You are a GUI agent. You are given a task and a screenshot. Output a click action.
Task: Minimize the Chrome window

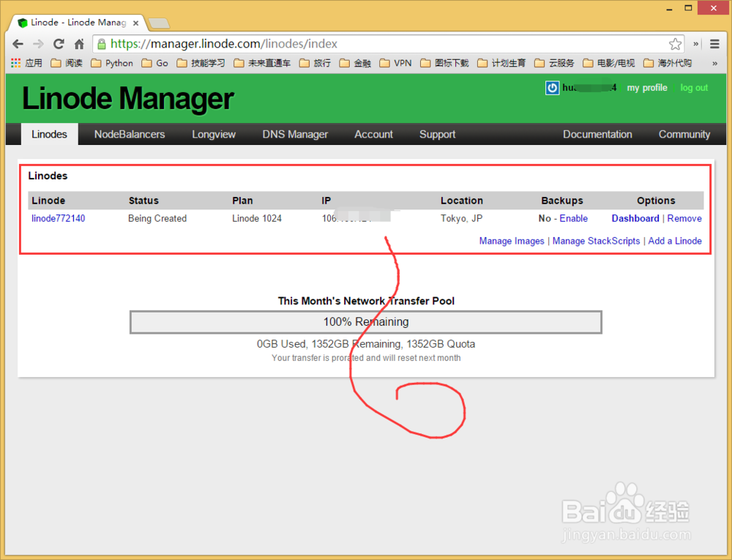669,8
